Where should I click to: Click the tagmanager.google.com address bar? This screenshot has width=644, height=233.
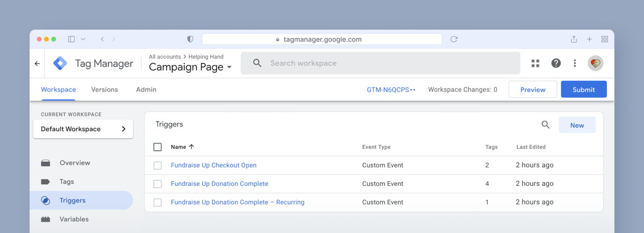(322, 39)
